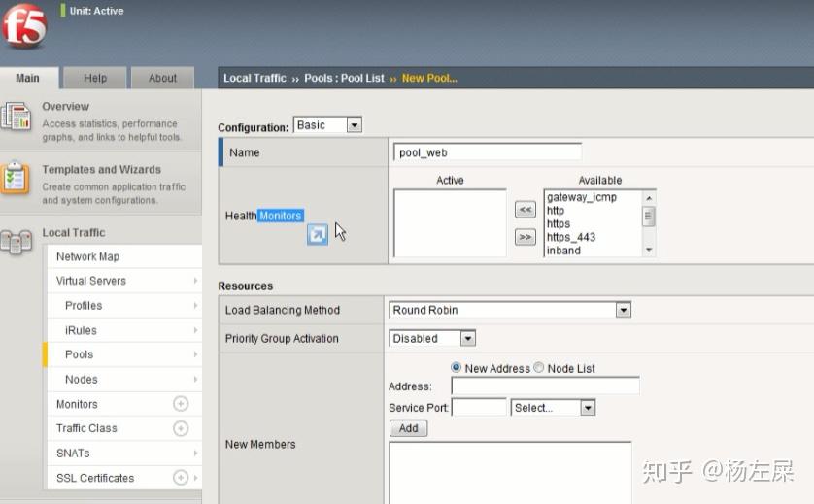Click the Available list scrollbar thumb

point(649,216)
